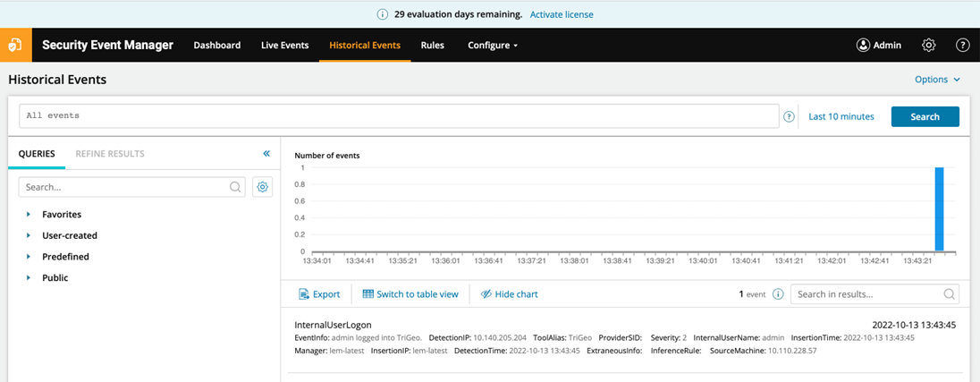
Task: Go to the Dashboard tab
Action: click(217, 45)
